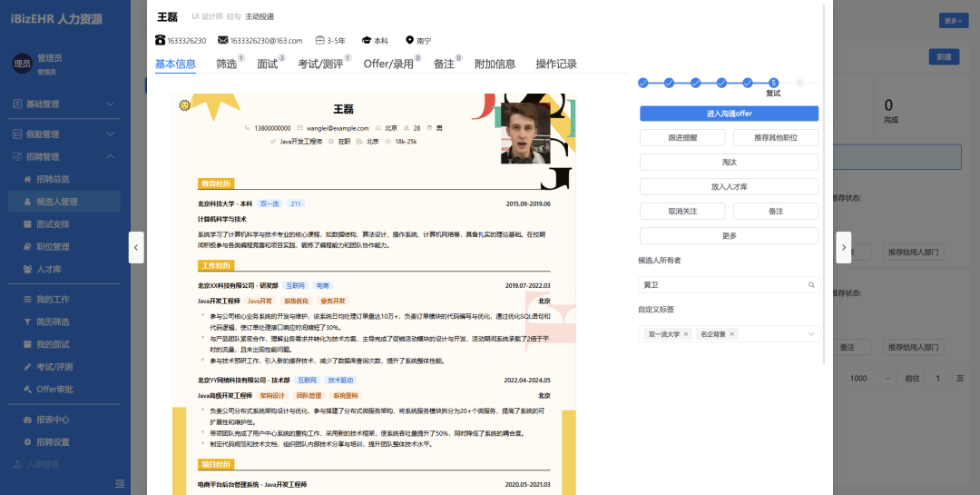Switch to the 面试 tab
980x495 pixels.
point(267,64)
